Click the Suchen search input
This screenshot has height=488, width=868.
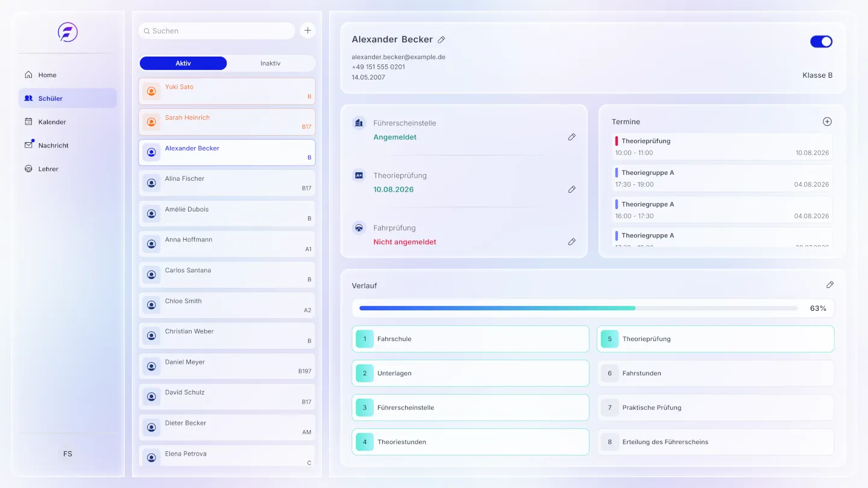pyautogui.click(x=217, y=31)
